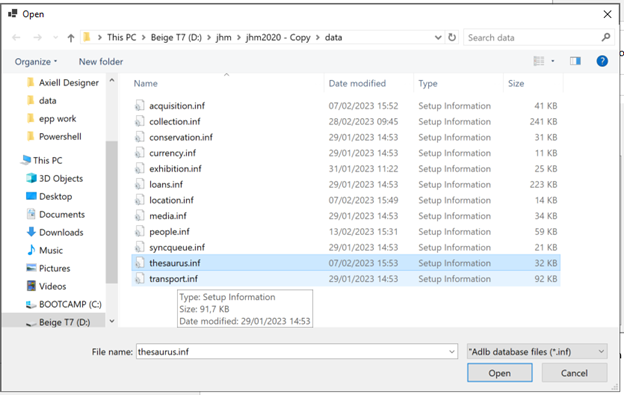Click the navigation pane scrollbar thumb
The width and height of the screenshot is (624, 395).
click(x=112, y=212)
